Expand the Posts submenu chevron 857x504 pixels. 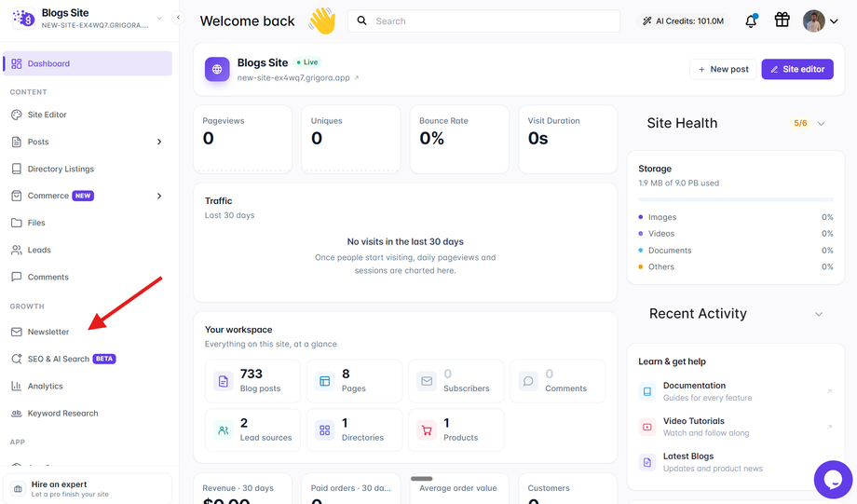(x=159, y=142)
